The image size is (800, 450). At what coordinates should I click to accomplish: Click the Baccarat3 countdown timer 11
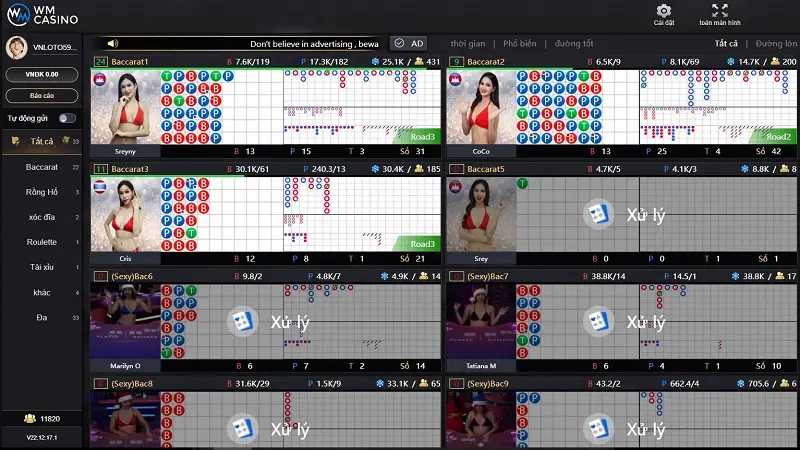(101, 169)
